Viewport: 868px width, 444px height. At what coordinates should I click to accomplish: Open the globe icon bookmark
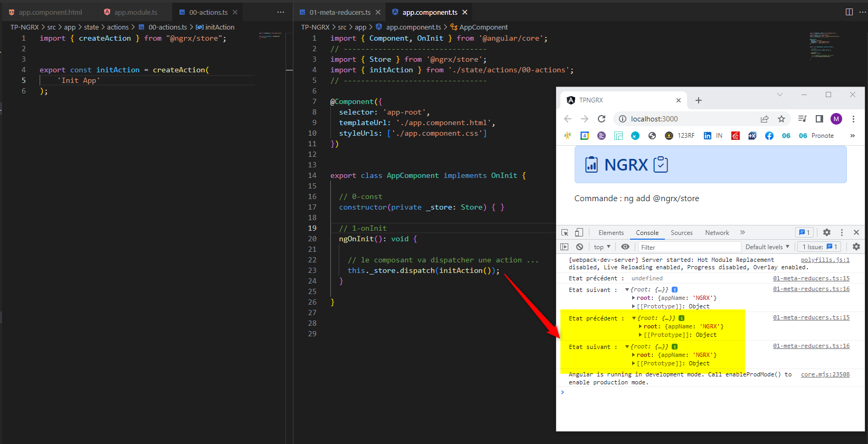pos(652,136)
